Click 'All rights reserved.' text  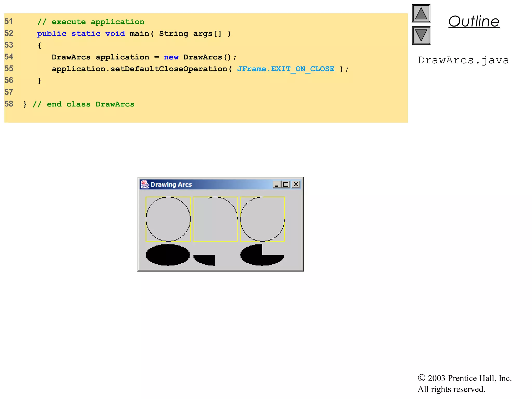click(451, 389)
